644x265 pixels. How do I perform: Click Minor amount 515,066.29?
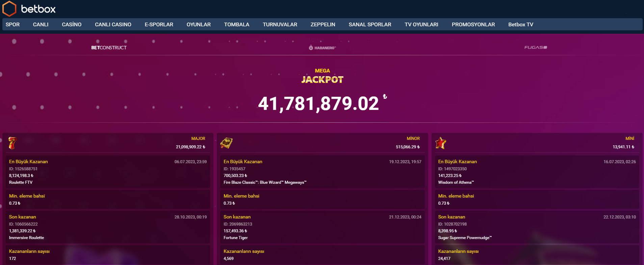tap(408, 147)
